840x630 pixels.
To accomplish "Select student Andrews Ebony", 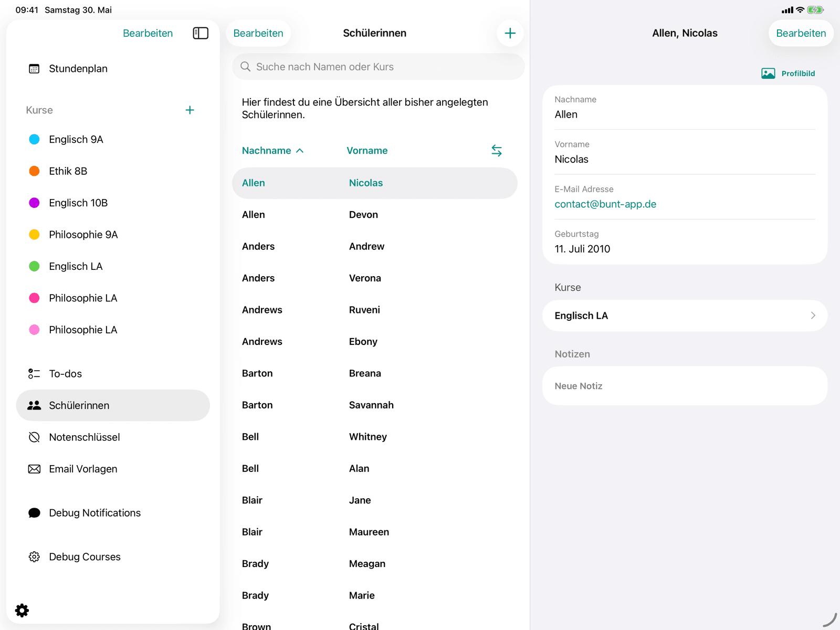I will [375, 342].
